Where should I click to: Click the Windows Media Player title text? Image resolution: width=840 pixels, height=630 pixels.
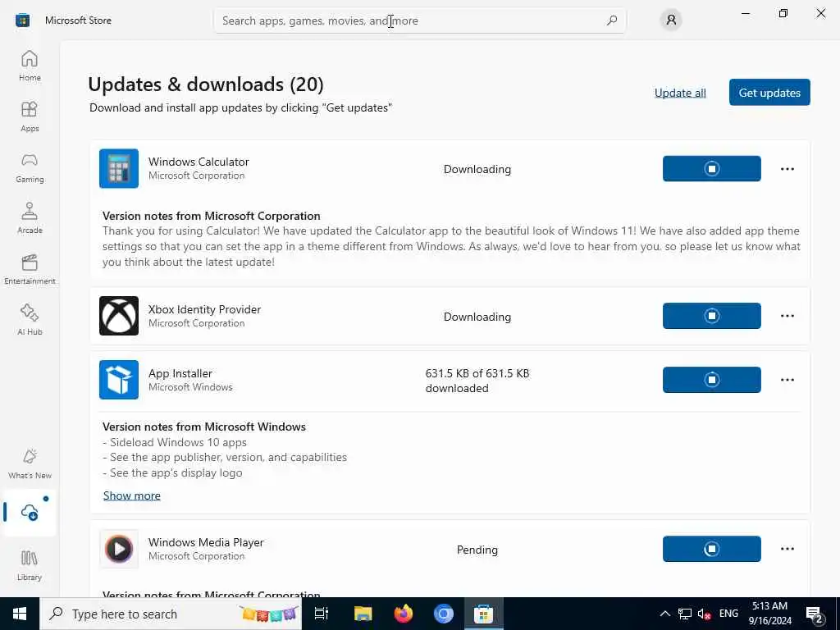point(206,543)
